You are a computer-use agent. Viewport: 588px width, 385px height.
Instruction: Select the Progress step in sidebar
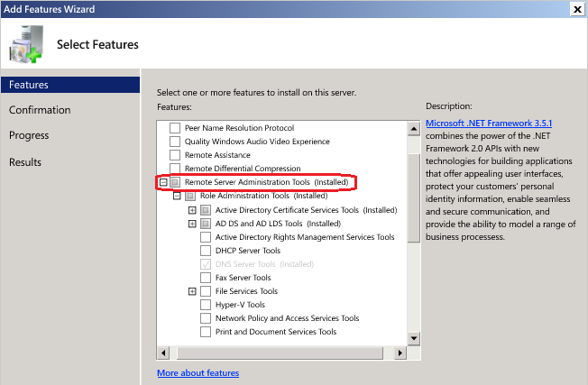(29, 135)
